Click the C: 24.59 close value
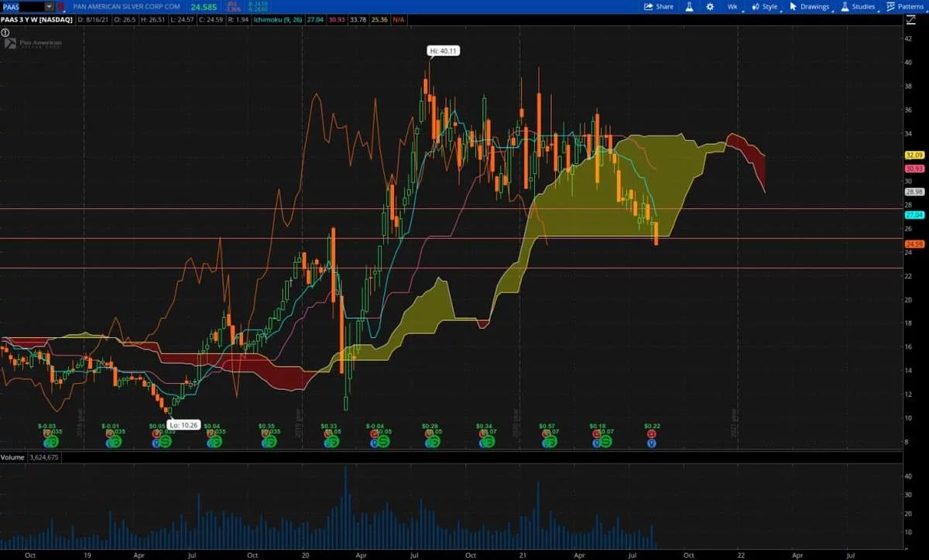Screen dimensions: 929x560 (x=211, y=20)
